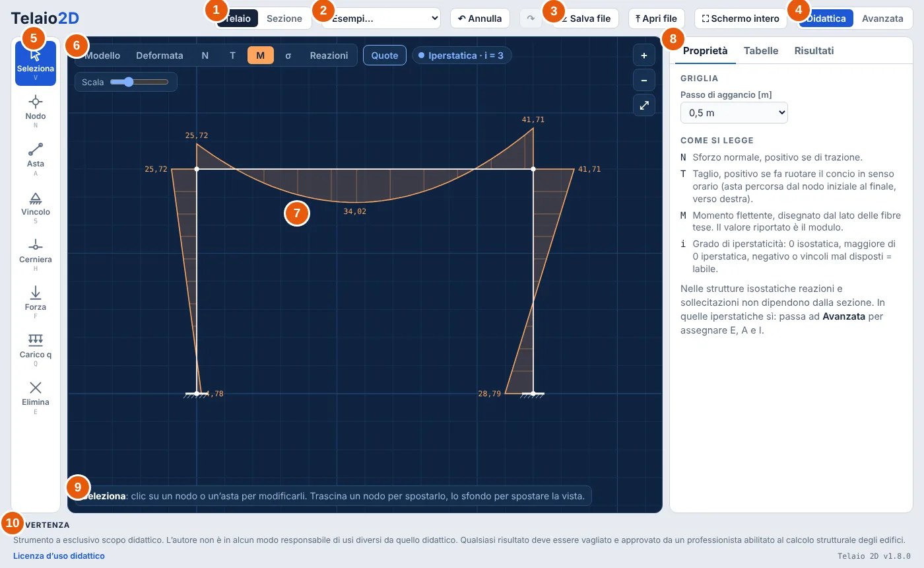Open the Licenza d'uso didattico link
Screen dimensions: 924x568
pyautogui.click(x=59, y=556)
